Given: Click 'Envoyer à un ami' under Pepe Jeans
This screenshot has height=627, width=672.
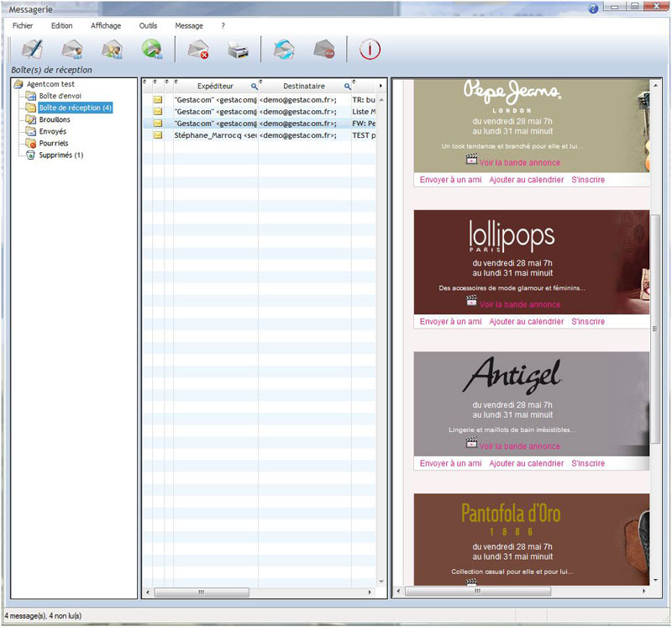Looking at the screenshot, I should (x=450, y=180).
